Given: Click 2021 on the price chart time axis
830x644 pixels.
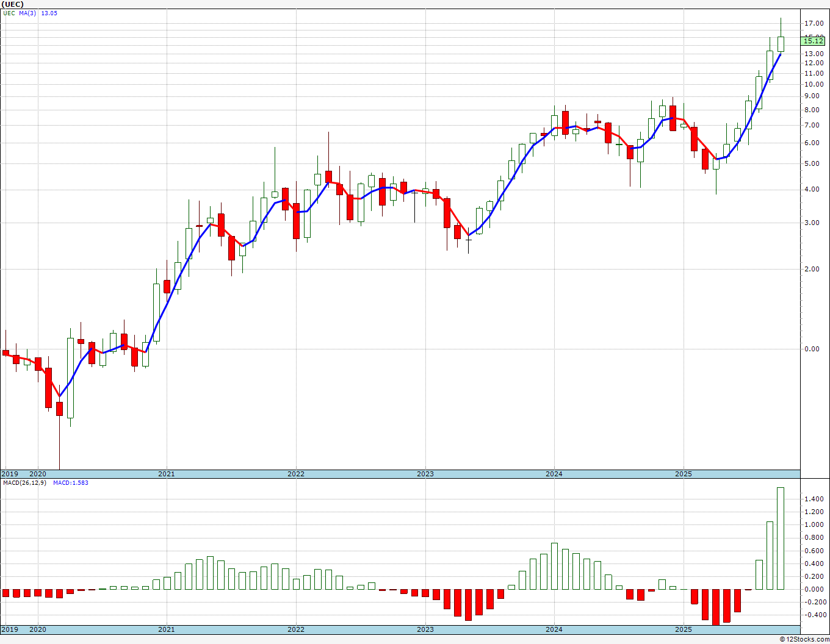Looking at the screenshot, I should pos(166,474).
